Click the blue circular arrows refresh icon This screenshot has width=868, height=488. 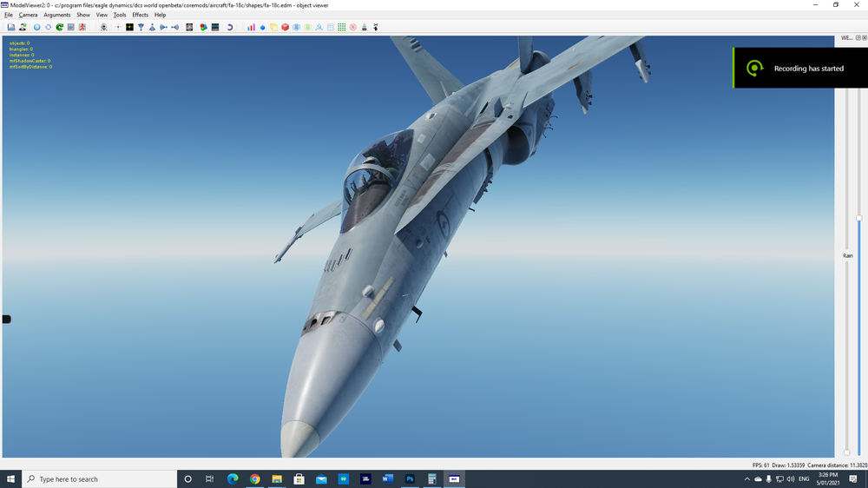(x=48, y=27)
